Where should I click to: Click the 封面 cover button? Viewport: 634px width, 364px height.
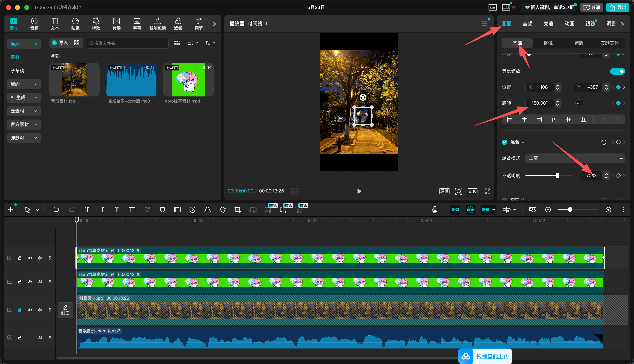pyautogui.click(x=65, y=310)
